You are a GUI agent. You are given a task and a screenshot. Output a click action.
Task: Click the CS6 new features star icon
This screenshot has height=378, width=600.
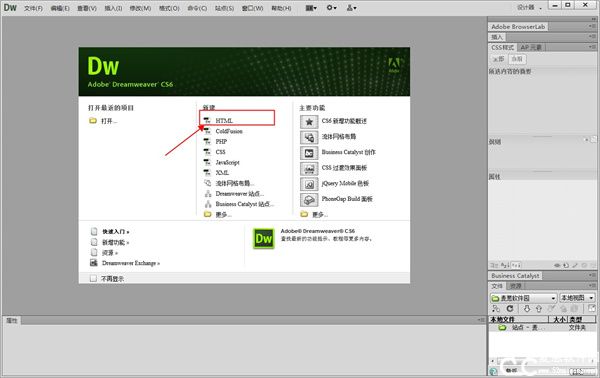click(309, 122)
